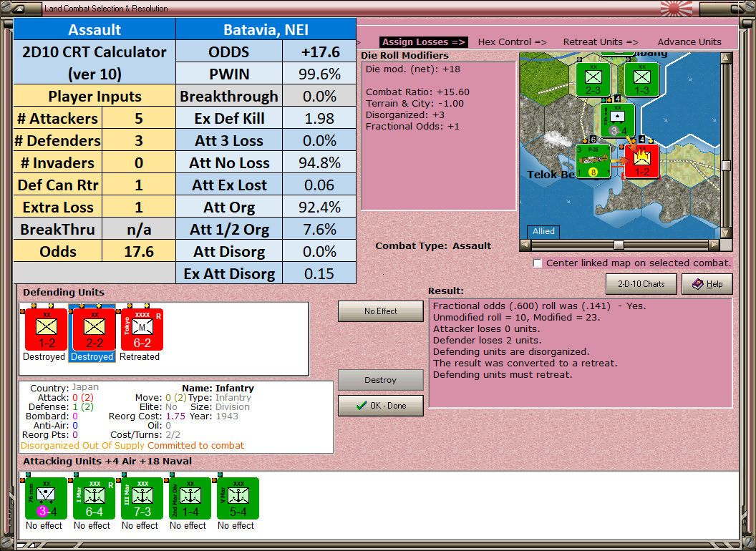Click the P-35 aircraft unit on map
The height and width of the screenshot is (551, 756).
pyautogui.click(x=593, y=161)
